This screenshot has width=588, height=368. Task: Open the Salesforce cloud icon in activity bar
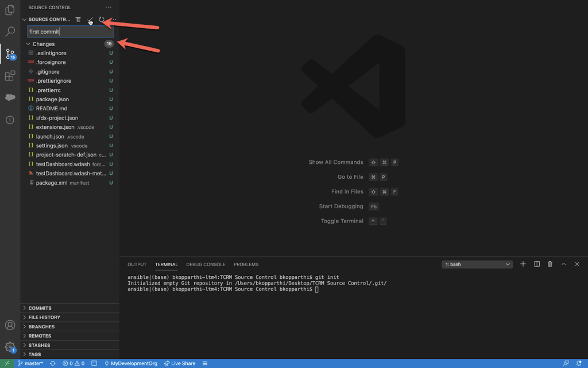[10, 98]
